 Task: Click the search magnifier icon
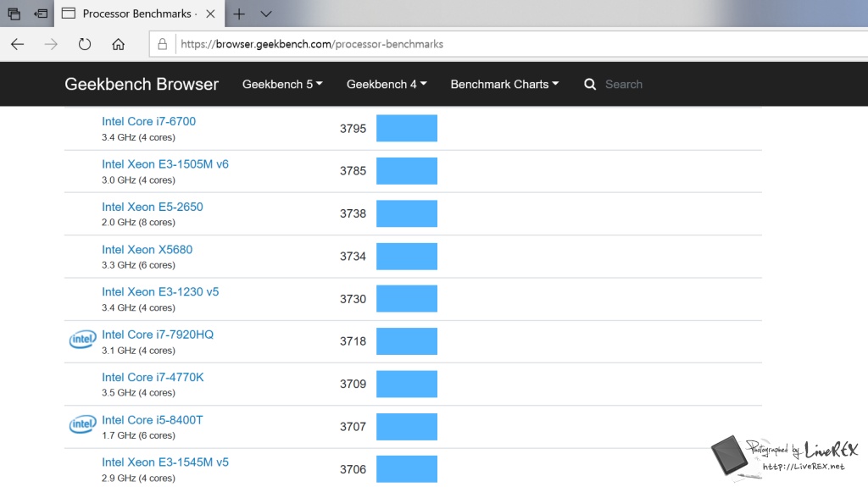pyautogui.click(x=590, y=84)
